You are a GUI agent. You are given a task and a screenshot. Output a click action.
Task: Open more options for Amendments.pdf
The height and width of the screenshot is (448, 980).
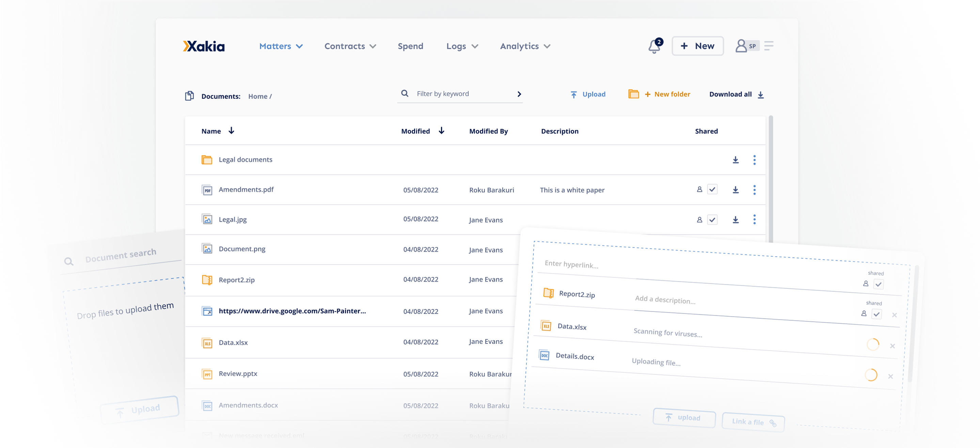point(754,189)
